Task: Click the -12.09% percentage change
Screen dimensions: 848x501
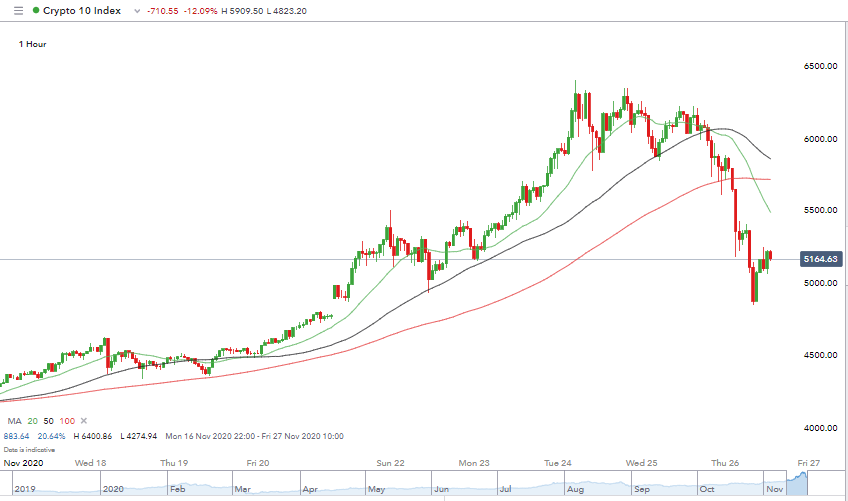Action: coord(200,11)
